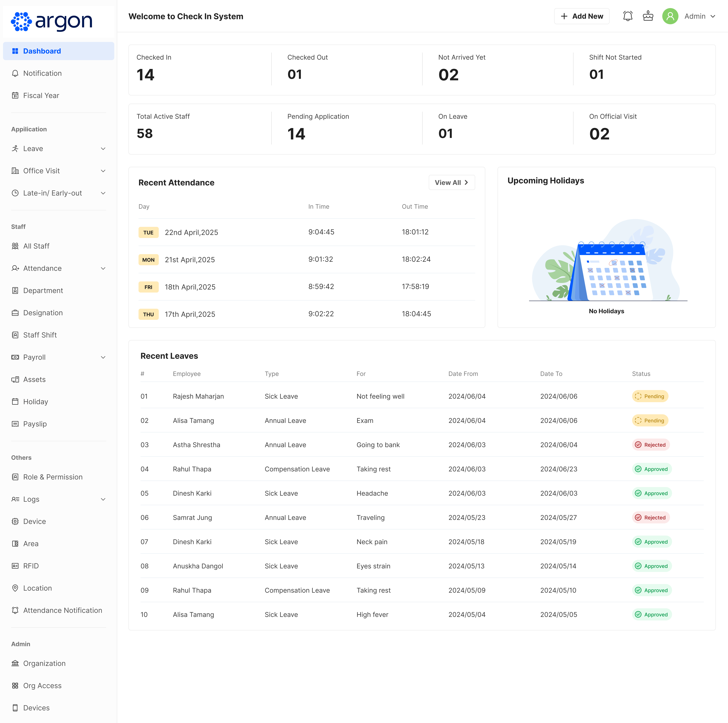Image resolution: width=728 pixels, height=723 pixels.
Task: Click the birthday cake icon in header
Action: coord(648,16)
